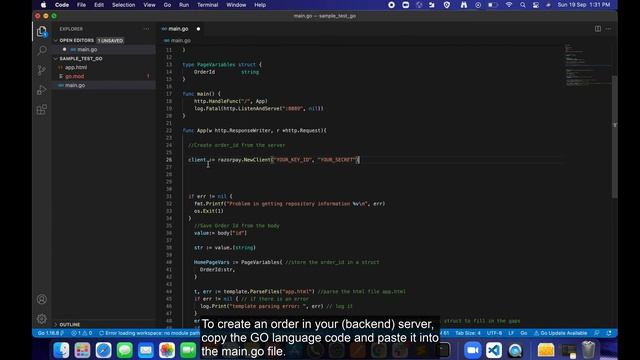Open the Run menu

point(184,5)
